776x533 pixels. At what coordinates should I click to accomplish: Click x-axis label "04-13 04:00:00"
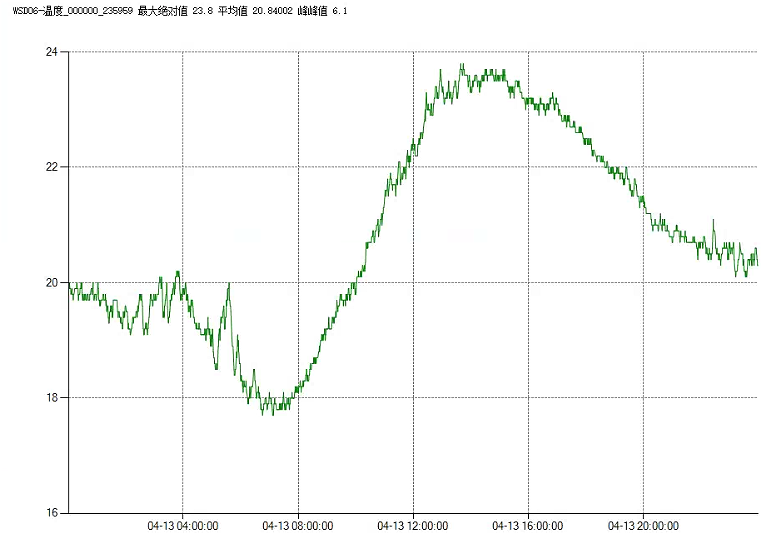tap(183, 526)
